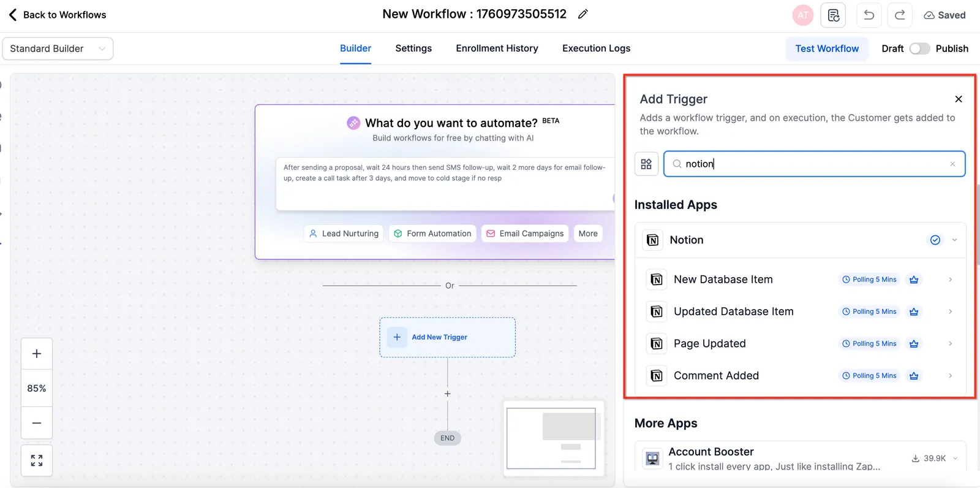The width and height of the screenshot is (980, 488).
Task: Zoom in on the workflow canvas
Action: (x=37, y=354)
